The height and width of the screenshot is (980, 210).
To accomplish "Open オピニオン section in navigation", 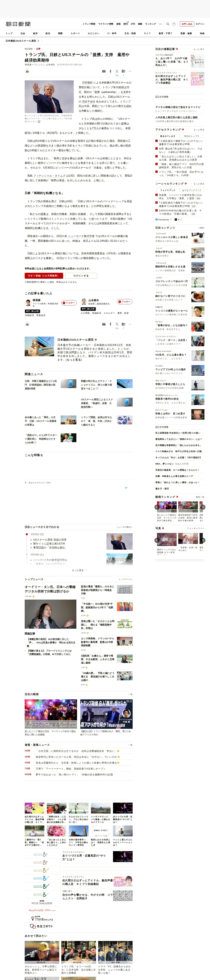I will point(93,33).
